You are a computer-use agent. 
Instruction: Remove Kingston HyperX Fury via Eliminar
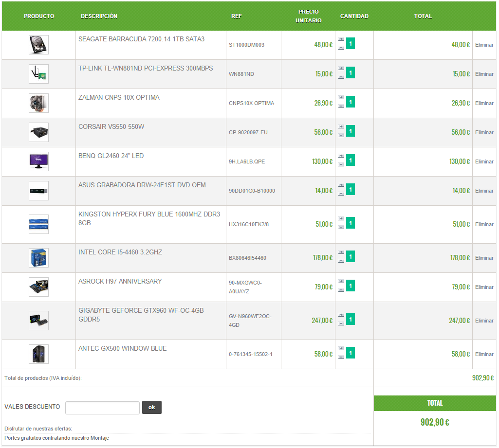coord(484,225)
